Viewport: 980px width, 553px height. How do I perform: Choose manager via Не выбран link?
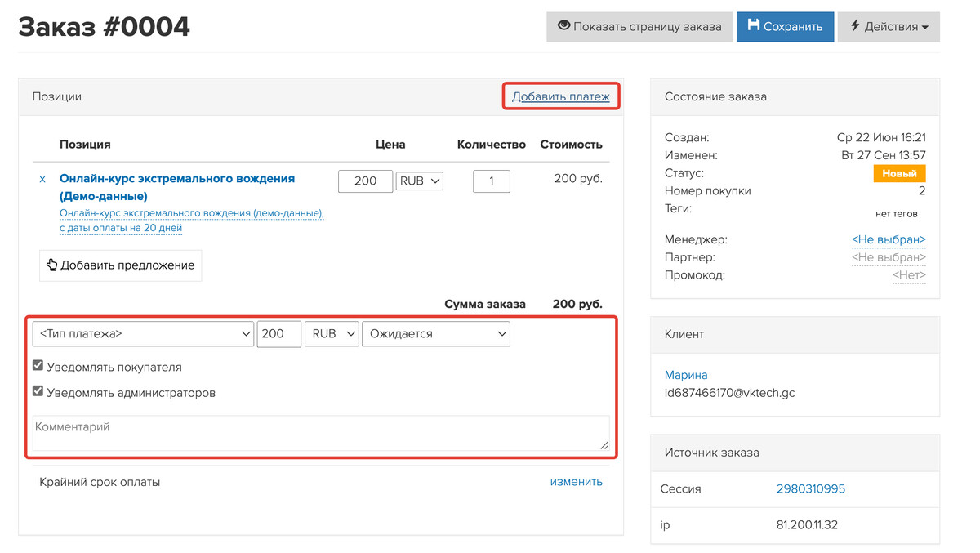(889, 239)
